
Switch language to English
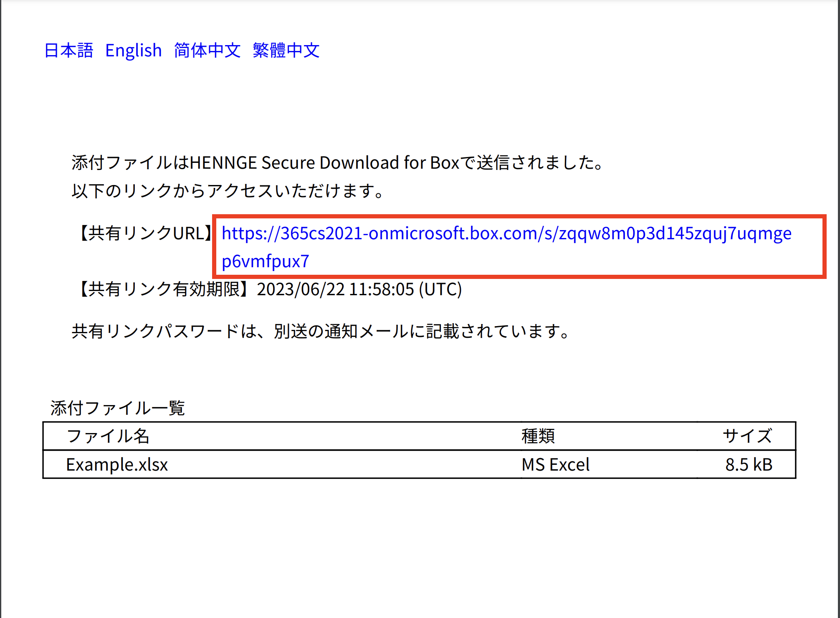tap(133, 51)
